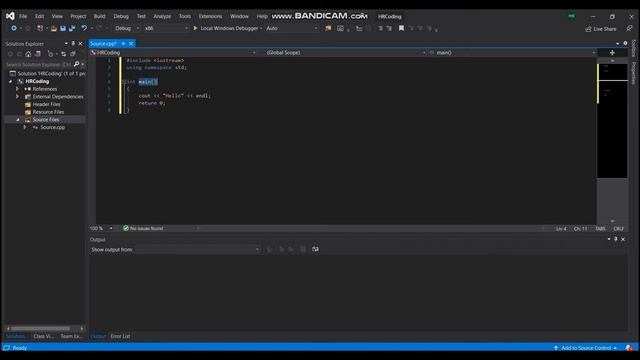Undo the last edit with Undo icon
The height and width of the screenshot is (360, 640).
coord(84,28)
